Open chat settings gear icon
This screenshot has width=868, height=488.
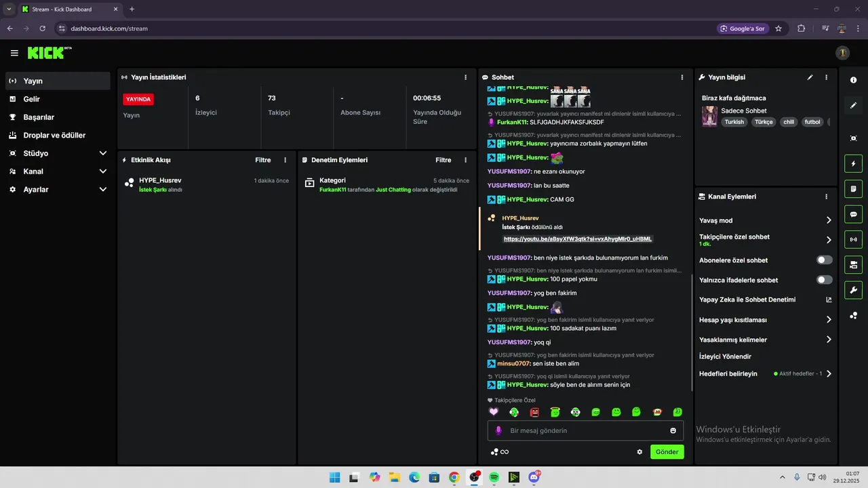pyautogui.click(x=639, y=452)
